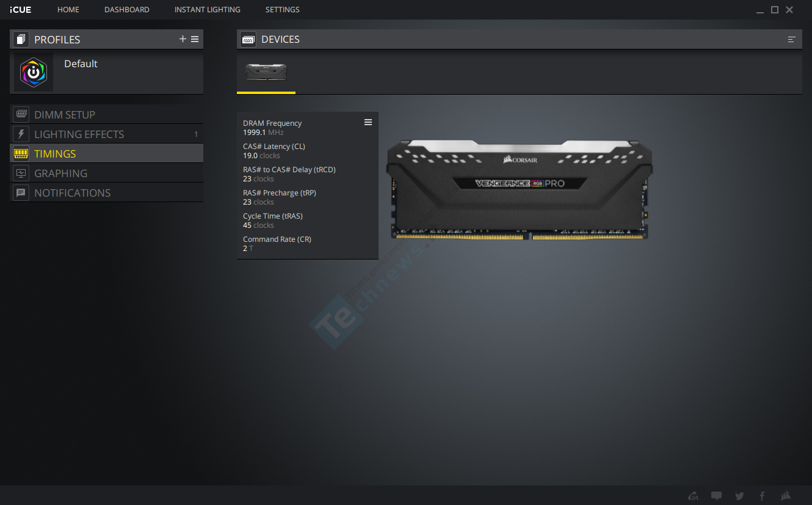The image size is (812, 505).
Task: Open the timings widget hamburger menu
Action: 368,122
